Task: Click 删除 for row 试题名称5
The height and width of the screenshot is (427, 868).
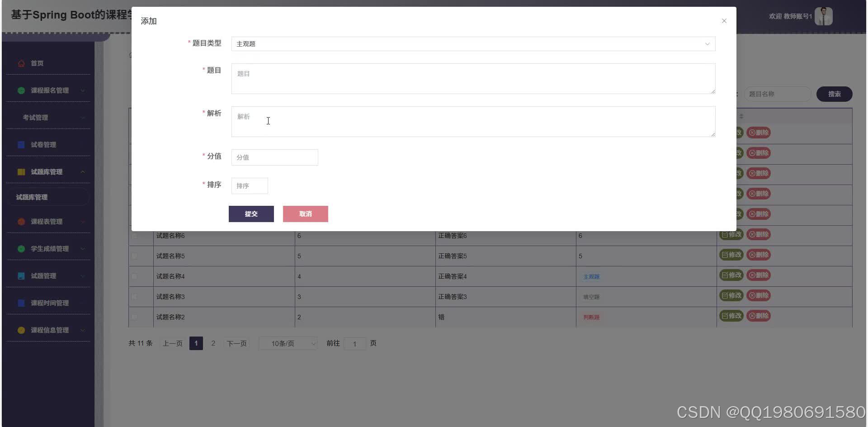Action: tap(759, 255)
